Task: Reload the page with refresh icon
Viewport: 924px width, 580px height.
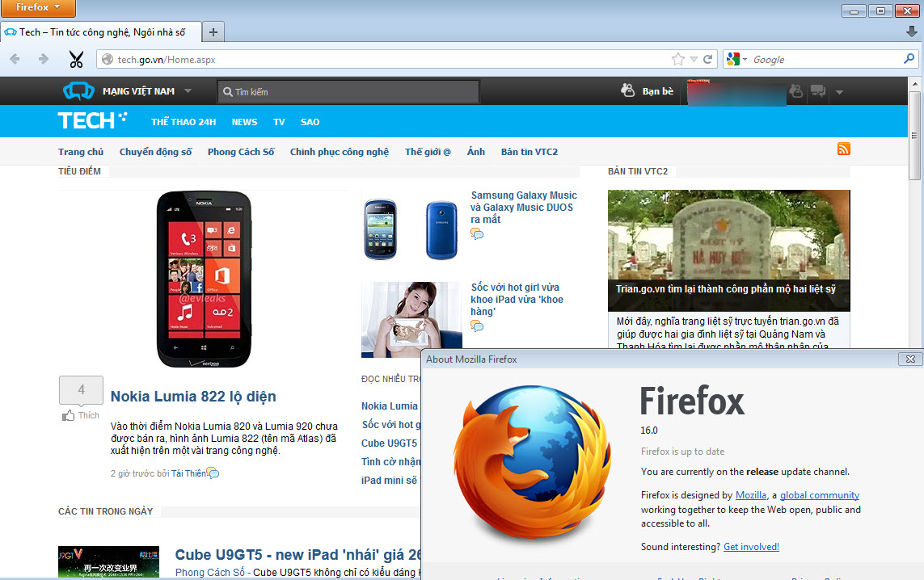Action: pos(707,59)
